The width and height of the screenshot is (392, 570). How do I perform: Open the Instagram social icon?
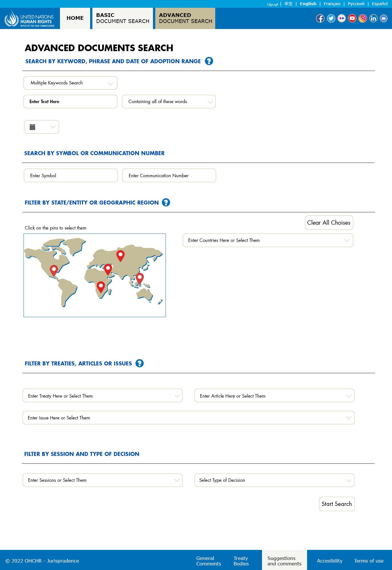tap(363, 18)
